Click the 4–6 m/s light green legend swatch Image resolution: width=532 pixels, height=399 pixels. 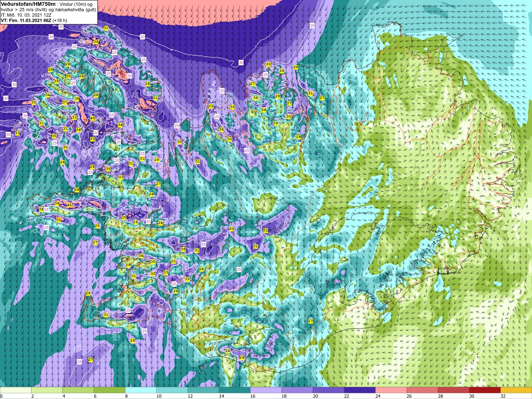(78, 390)
